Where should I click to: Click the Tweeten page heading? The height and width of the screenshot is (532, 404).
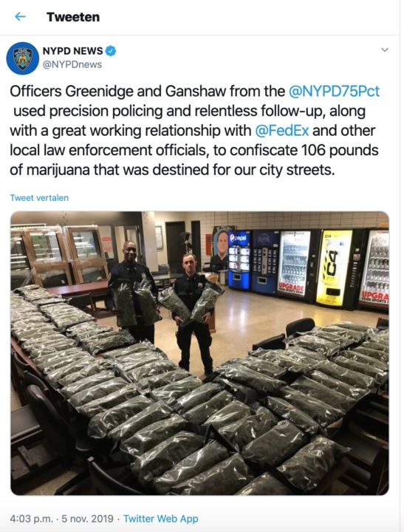coord(73,17)
